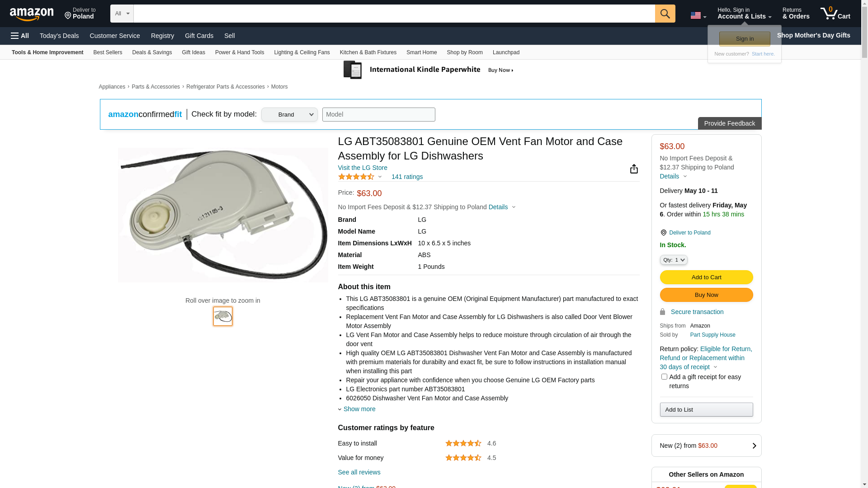Click the Amazon logo

[32, 14]
